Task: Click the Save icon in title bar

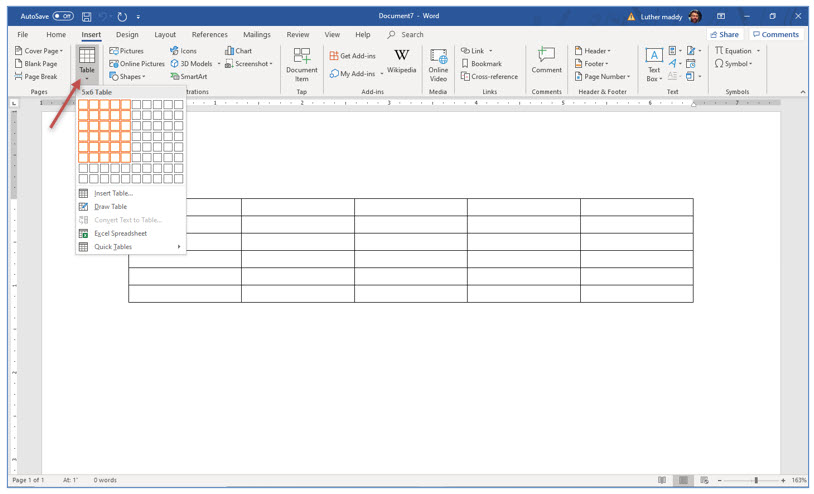Action: coord(87,17)
